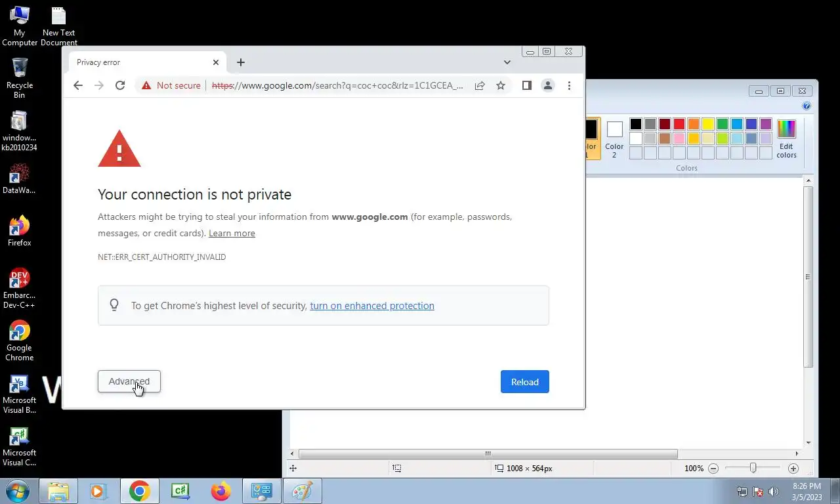Select Color 2 in Paint
Screen dimensions: 840x504
click(x=614, y=139)
